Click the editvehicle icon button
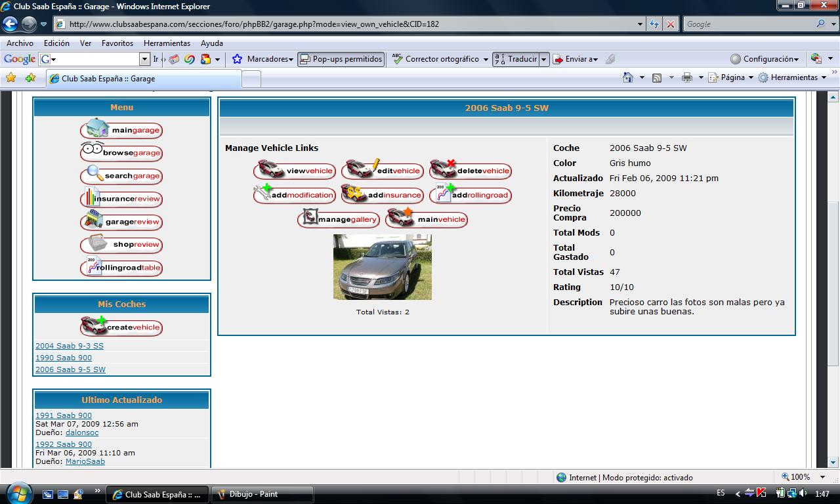The image size is (840, 504). [382, 171]
